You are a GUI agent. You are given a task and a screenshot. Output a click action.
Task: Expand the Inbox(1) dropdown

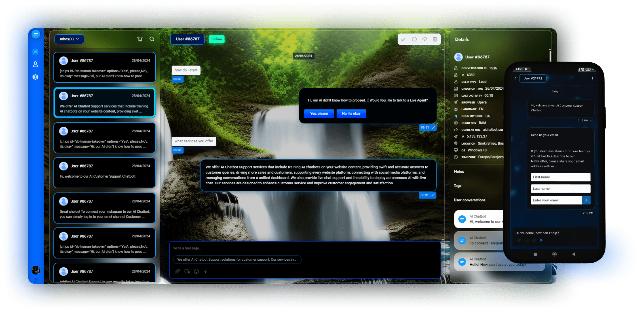(69, 39)
